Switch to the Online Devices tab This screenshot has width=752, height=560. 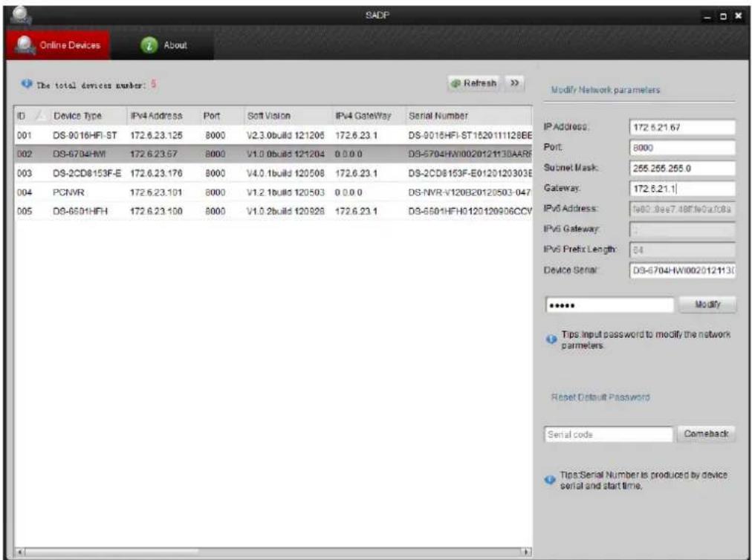point(58,45)
